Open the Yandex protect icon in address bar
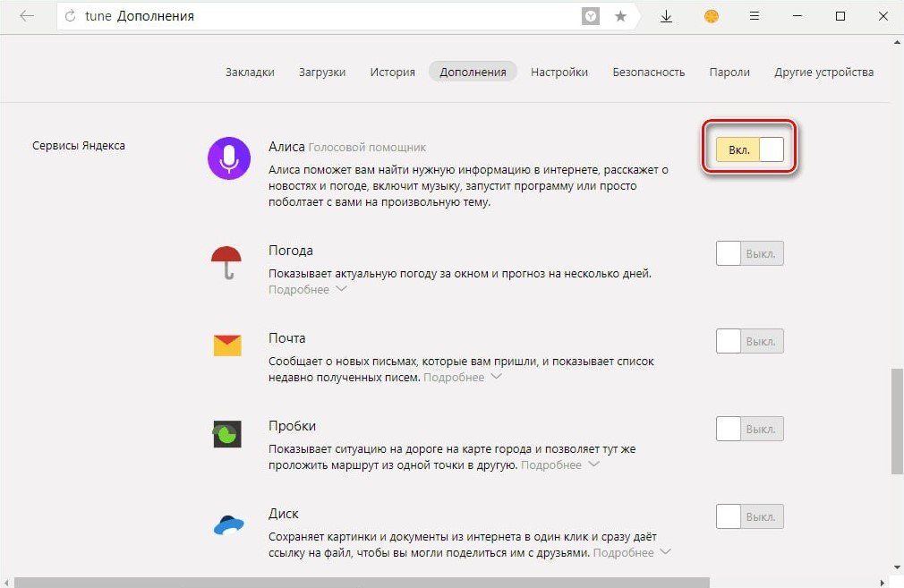This screenshot has height=588, width=904. click(x=591, y=16)
